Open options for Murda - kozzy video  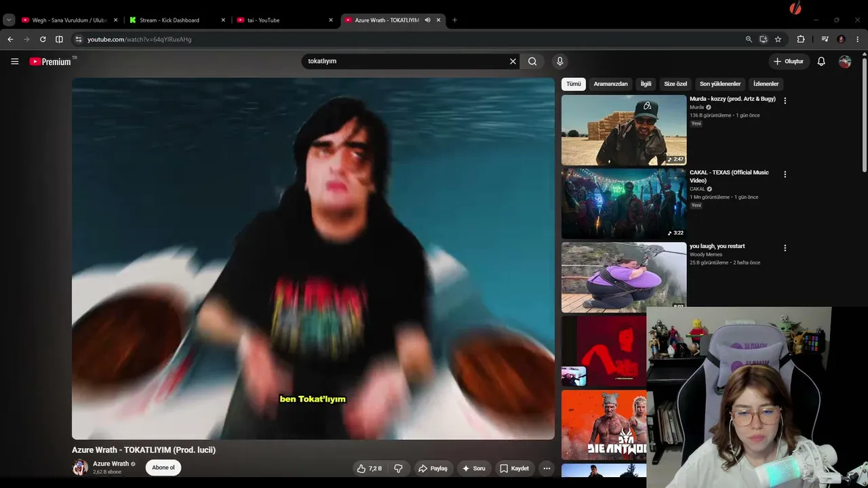[x=785, y=100]
